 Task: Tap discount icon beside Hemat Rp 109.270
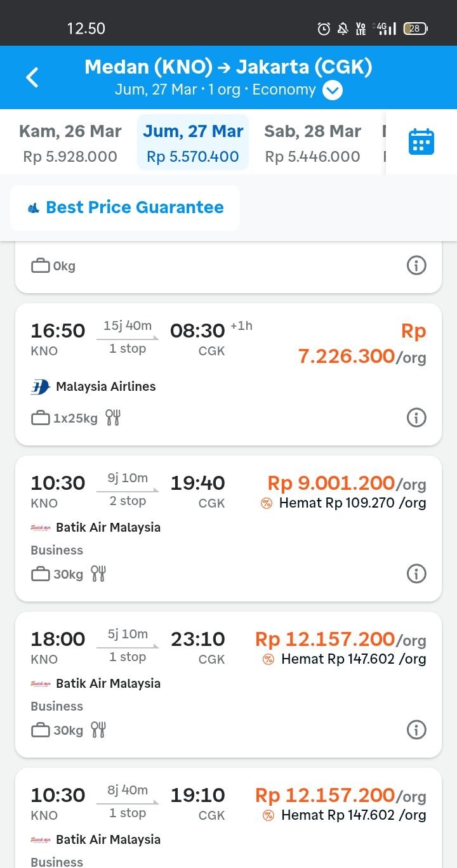267,503
